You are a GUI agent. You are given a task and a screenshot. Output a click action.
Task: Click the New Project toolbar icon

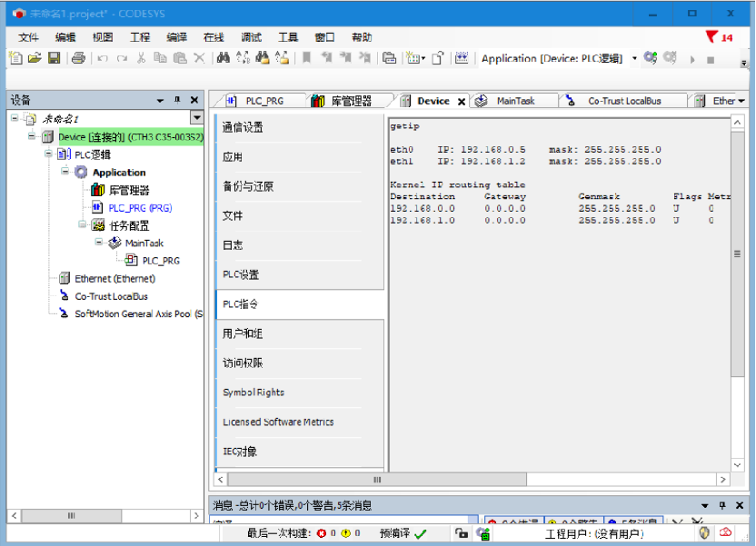pos(16,58)
